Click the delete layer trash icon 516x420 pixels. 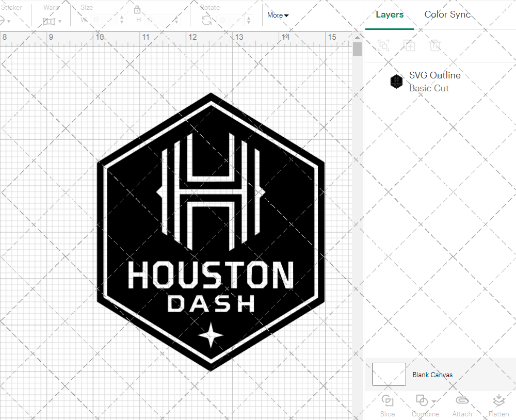coord(436,45)
